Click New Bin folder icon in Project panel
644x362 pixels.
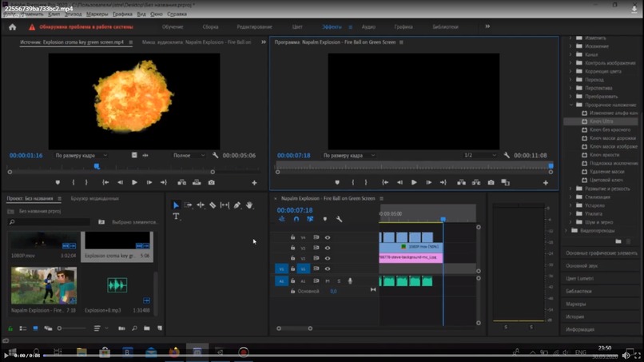pyautogui.click(x=147, y=328)
